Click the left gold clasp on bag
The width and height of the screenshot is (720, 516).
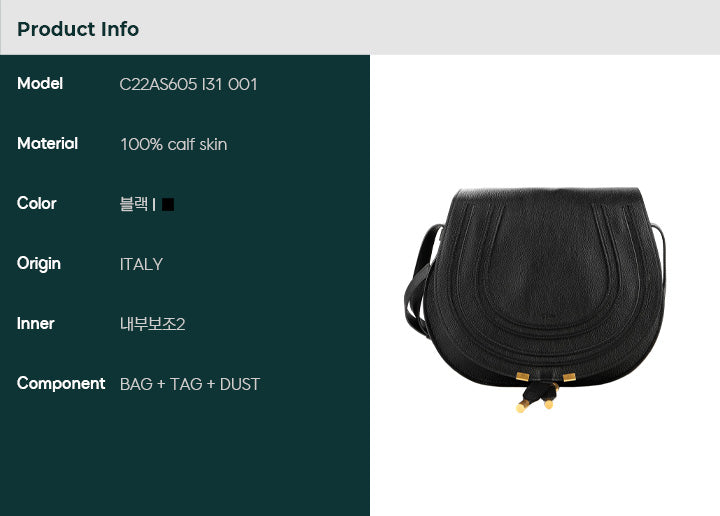pyautogui.click(x=523, y=376)
